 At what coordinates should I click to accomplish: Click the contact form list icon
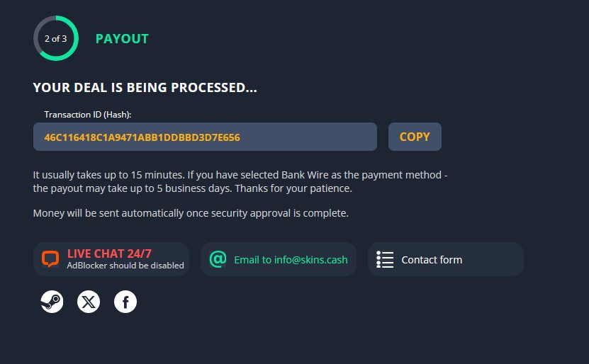385,259
